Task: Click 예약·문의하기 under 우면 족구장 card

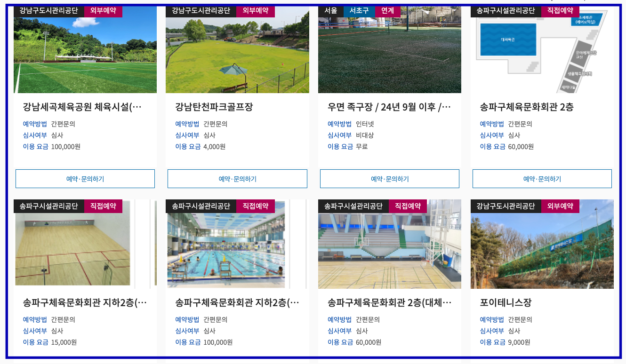Action: (x=390, y=179)
